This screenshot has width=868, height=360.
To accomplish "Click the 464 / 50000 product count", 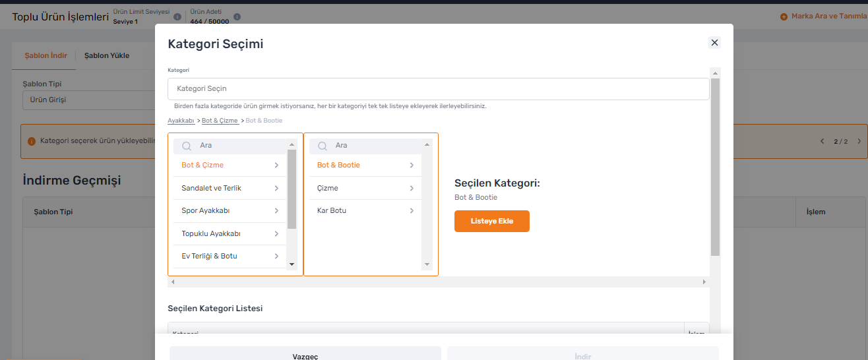I will click(210, 22).
